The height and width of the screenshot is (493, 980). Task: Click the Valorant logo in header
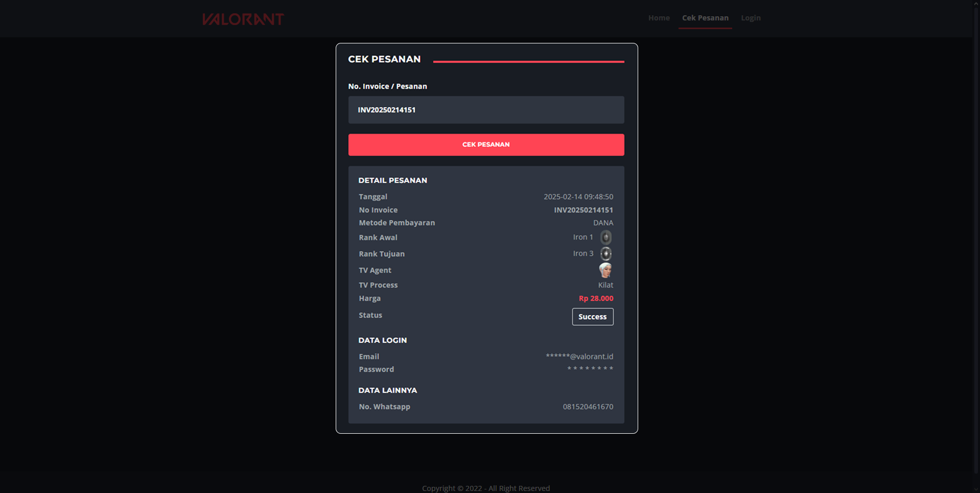tap(243, 19)
